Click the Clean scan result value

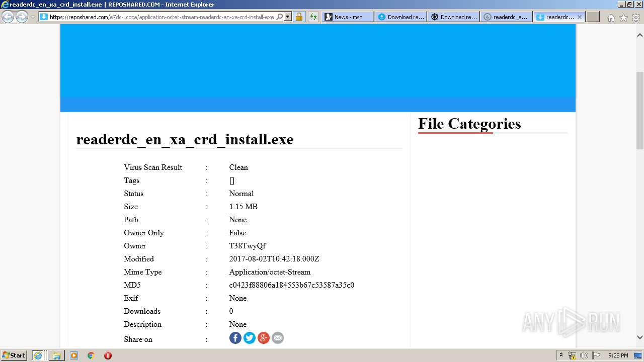tap(238, 167)
